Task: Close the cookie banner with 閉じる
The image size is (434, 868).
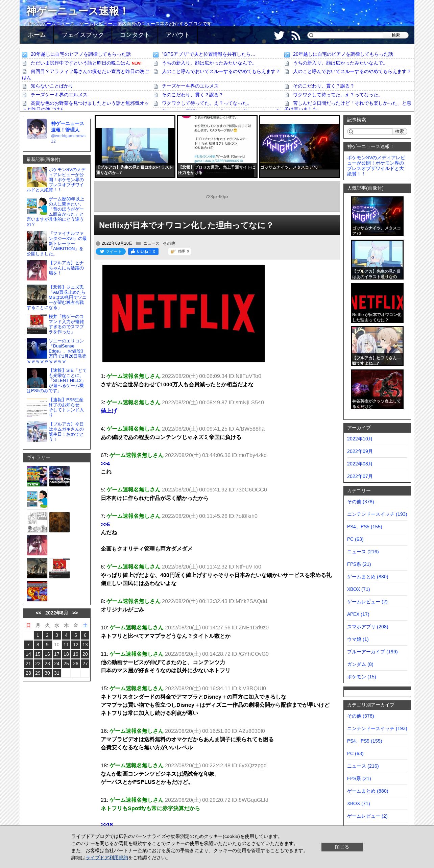Action: pos(342,847)
